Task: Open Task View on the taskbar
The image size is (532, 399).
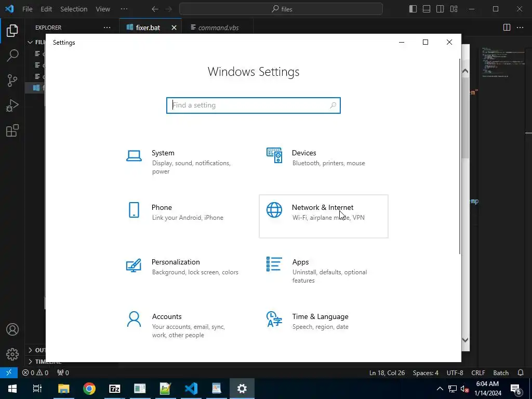Action: pyautogui.click(x=37, y=389)
